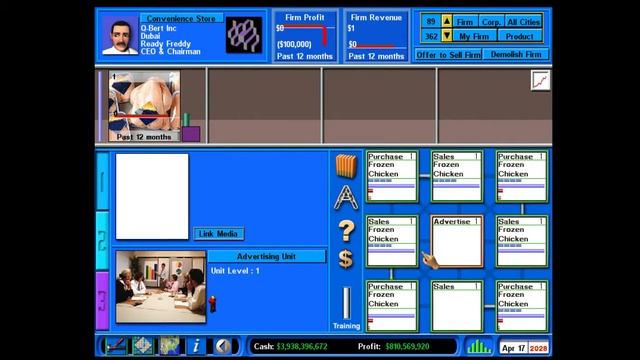This screenshot has height=360, width=640.
Task: Click the green bar chart icon near date
Action: coord(479,347)
